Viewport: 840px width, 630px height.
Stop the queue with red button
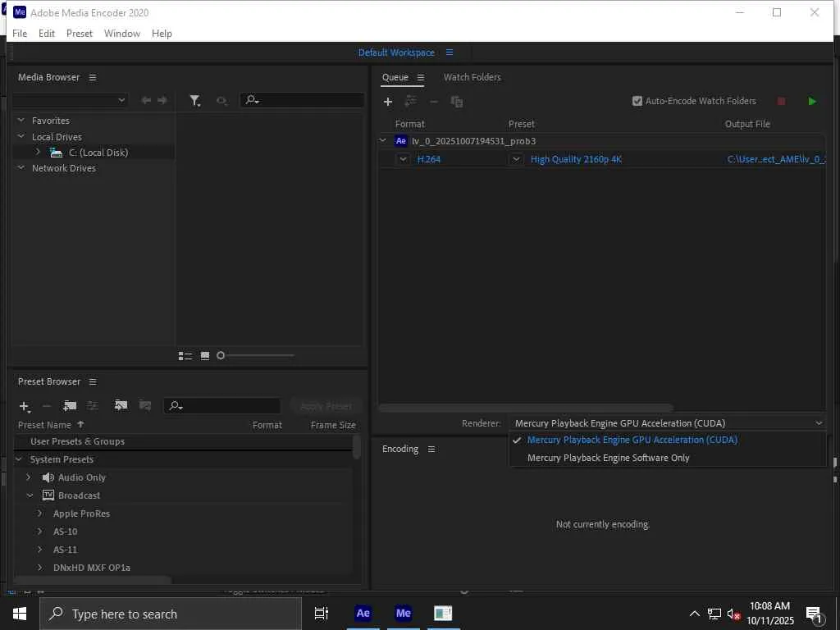click(781, 101)
